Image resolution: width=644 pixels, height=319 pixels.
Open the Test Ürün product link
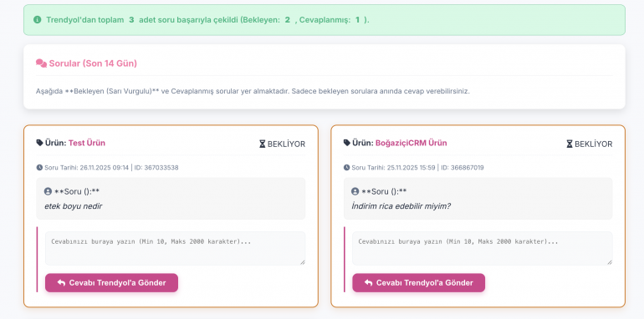[x=87, y=143]
